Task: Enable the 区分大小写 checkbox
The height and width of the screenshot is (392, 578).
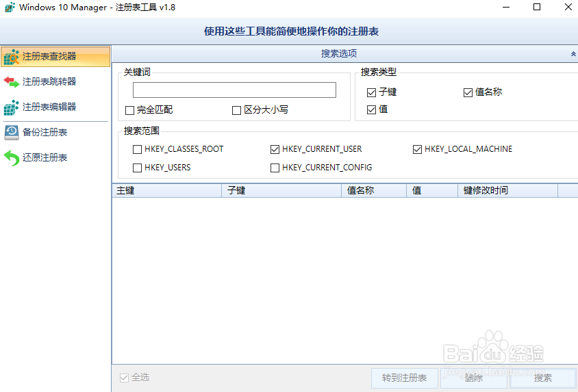Action: pos(237,110)
